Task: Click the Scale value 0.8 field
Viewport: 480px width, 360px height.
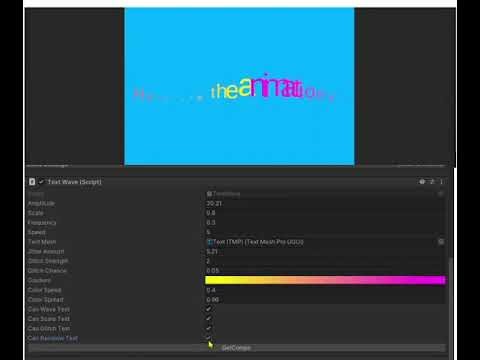Action: pos(325,213)
